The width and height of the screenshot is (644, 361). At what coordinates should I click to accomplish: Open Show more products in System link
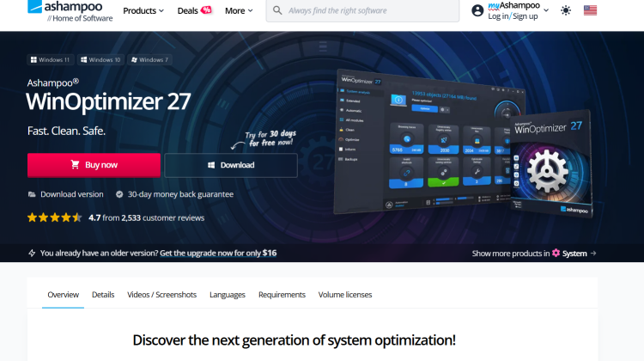pyautogui.click(x=534, y=254)
